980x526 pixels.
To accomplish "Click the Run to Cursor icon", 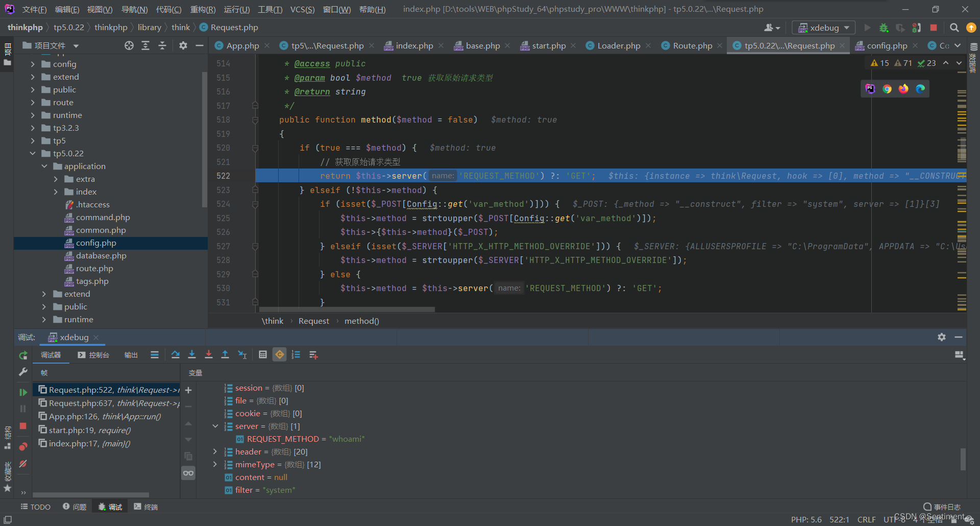I will click(x=242, y=355).
